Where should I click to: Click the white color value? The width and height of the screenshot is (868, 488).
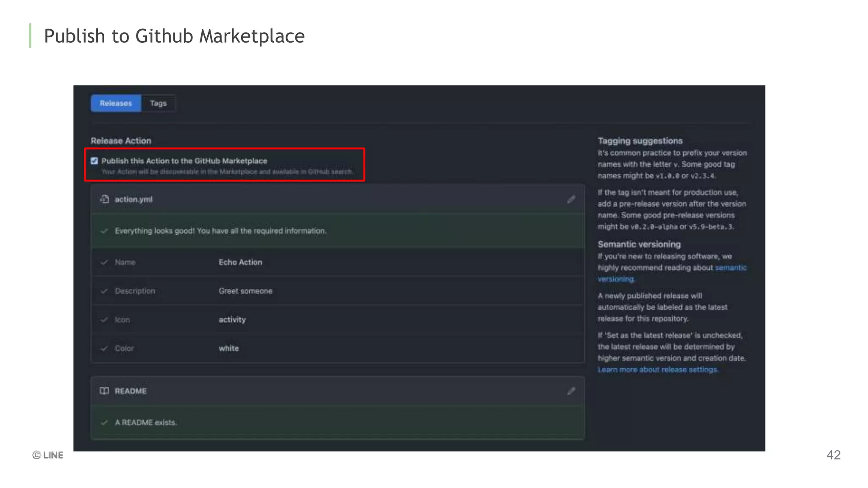[229, 349]
